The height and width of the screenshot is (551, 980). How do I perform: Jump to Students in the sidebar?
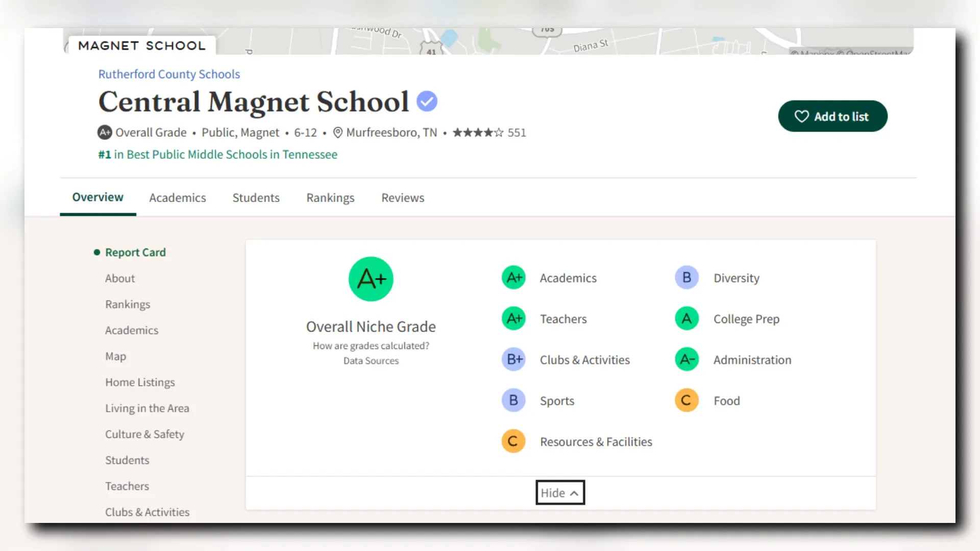point(127,461)
